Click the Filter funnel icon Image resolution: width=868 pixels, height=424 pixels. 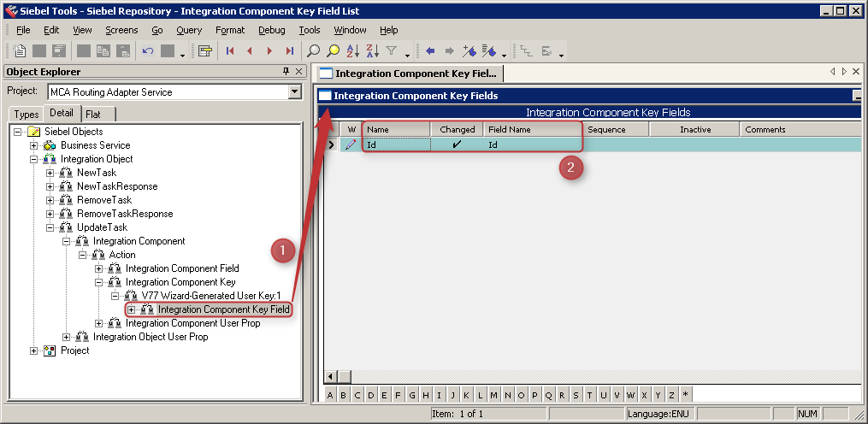392,51
